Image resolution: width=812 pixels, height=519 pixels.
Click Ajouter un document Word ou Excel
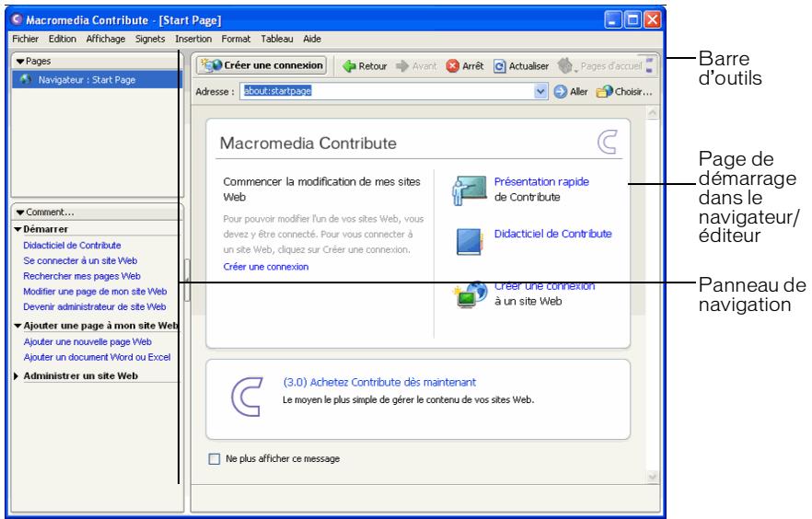pos(97,357)
